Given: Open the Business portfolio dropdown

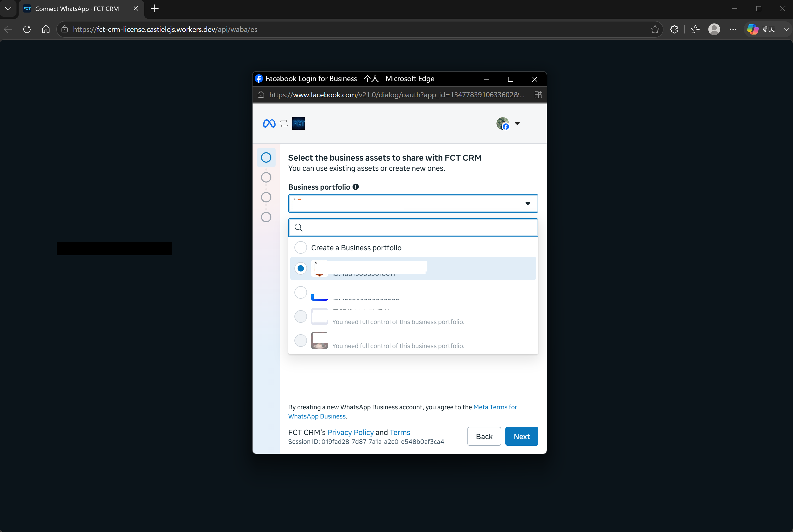Looking at the screenshot, I should [x=413, y=203].
